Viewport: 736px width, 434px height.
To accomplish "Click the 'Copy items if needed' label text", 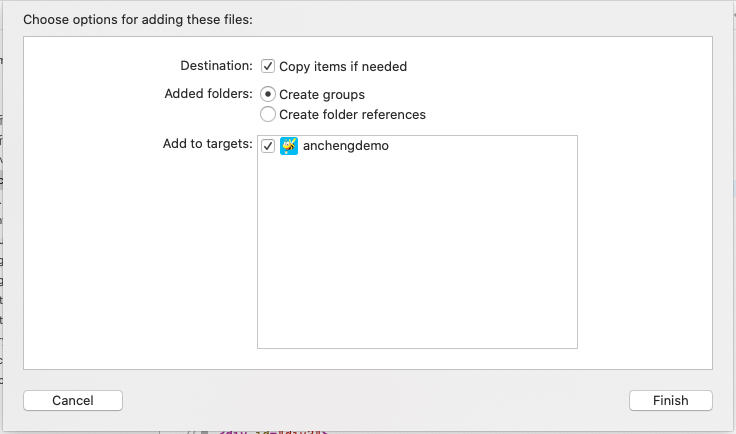I will coord(343,67).
